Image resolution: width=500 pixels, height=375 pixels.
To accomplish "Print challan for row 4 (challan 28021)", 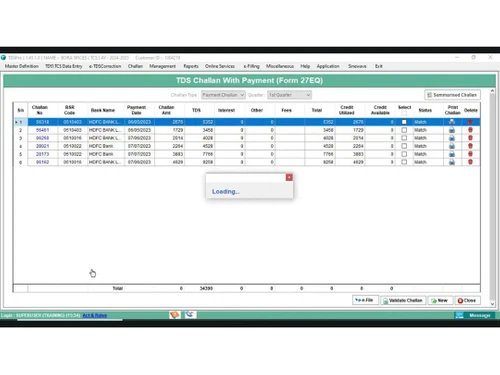I will point(452,146).
